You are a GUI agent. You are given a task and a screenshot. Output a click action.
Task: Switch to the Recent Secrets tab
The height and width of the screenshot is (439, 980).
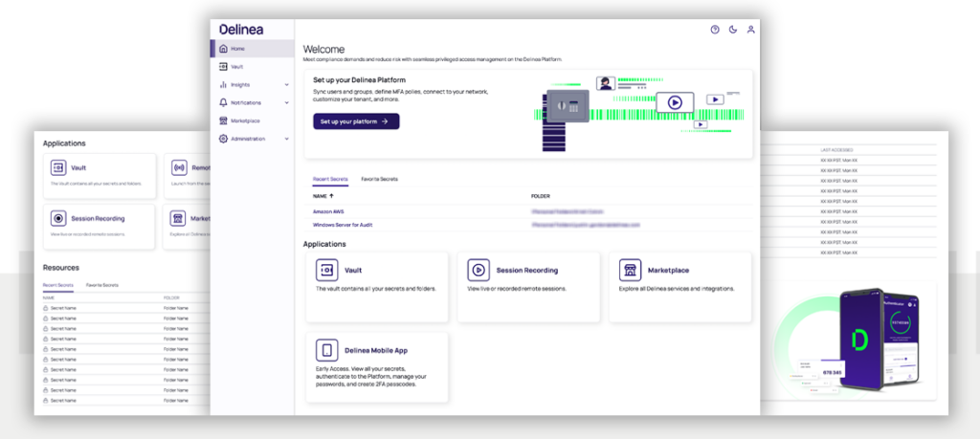(x=330, y=179)
